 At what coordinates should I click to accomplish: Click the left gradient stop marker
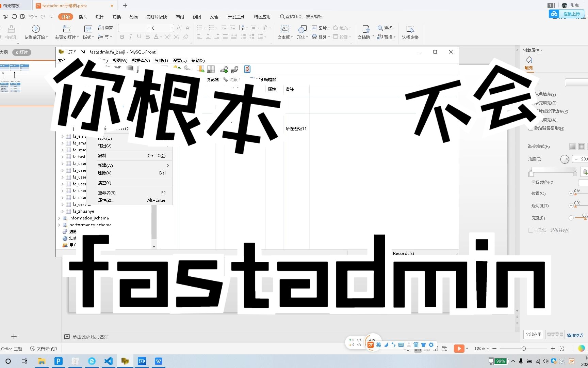[531, 173]
